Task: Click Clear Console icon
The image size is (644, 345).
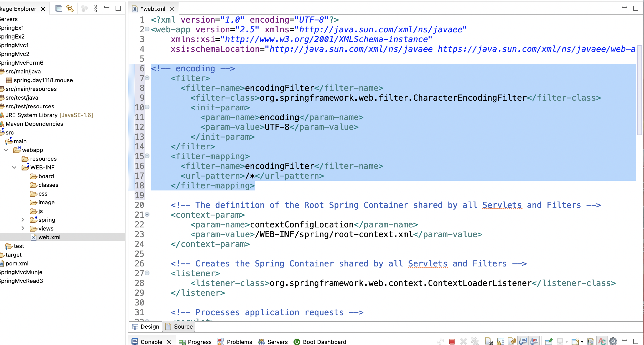Action: coord(489,341)
